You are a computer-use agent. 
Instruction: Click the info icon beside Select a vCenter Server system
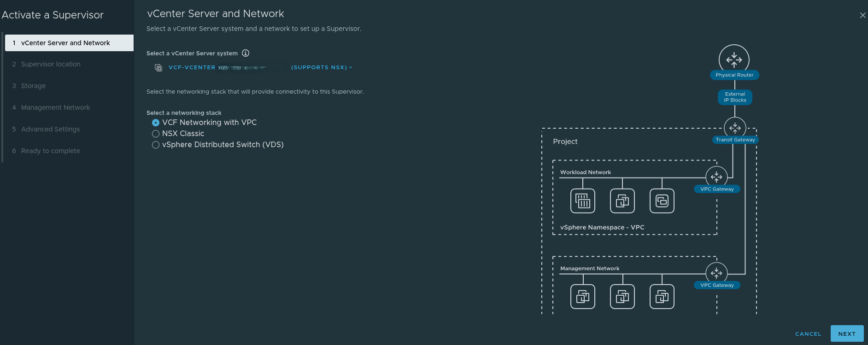246,53
